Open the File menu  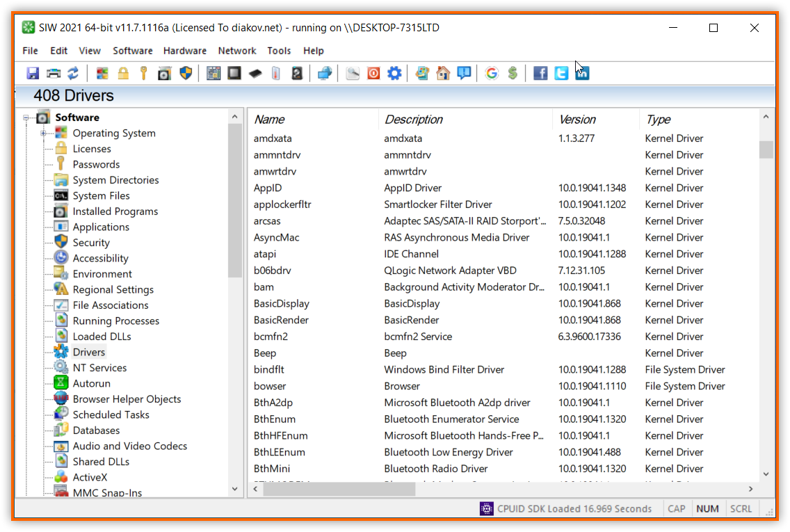[x=30, y=51]
